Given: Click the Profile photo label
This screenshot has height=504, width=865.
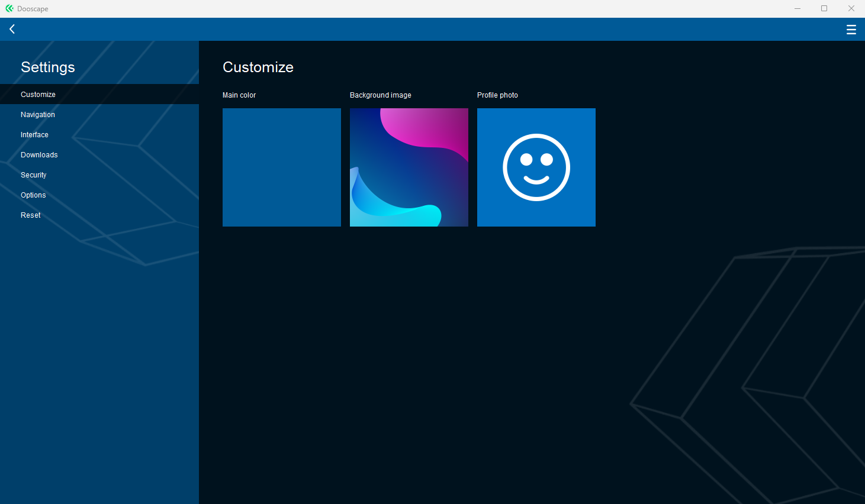Looking at the screenshot, I should point(497,95).
